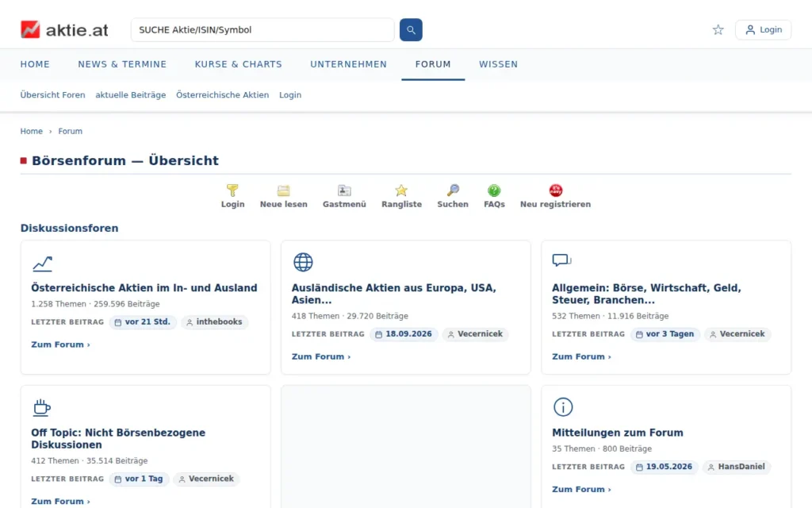Click the Gastmenü ID card icon
The width and height of the screenshot is (812, 508).
click(x=344, y=190)
